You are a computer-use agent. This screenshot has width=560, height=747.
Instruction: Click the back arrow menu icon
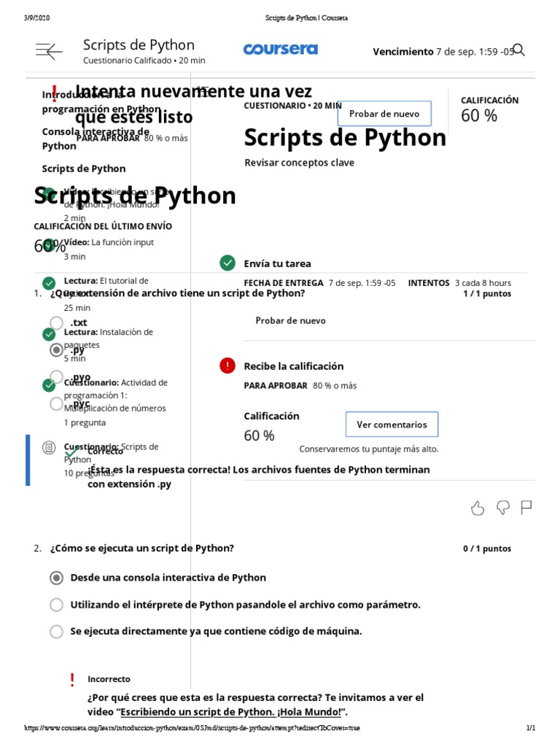(x=50, y=50)
